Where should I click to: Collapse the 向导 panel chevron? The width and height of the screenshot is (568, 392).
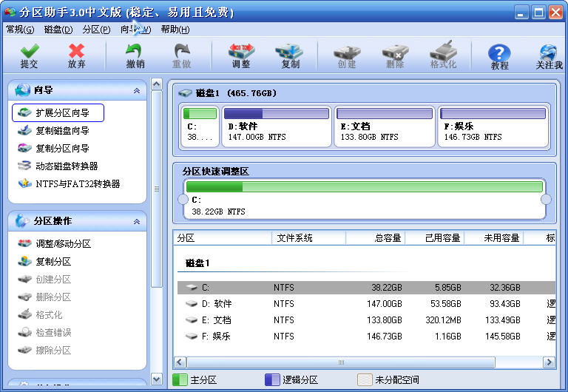point(136,91)
